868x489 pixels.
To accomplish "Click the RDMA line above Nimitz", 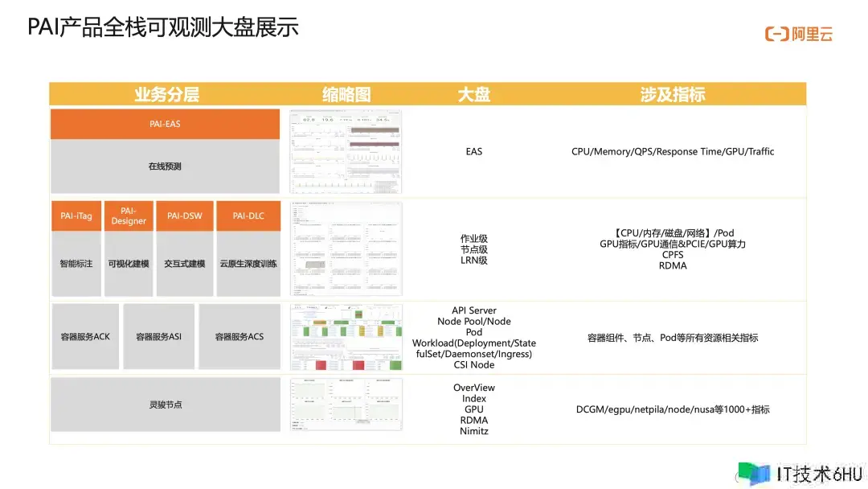I will pos(474,421).
